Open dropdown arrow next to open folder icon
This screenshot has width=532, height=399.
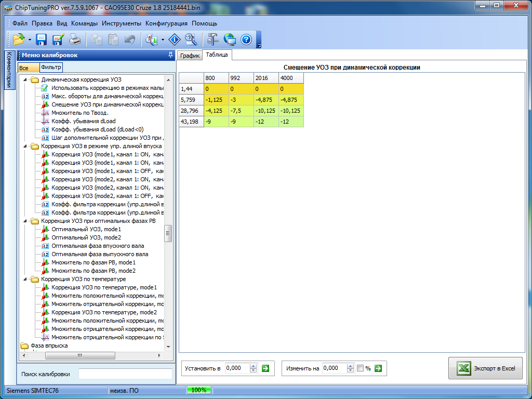coord(30,40)
